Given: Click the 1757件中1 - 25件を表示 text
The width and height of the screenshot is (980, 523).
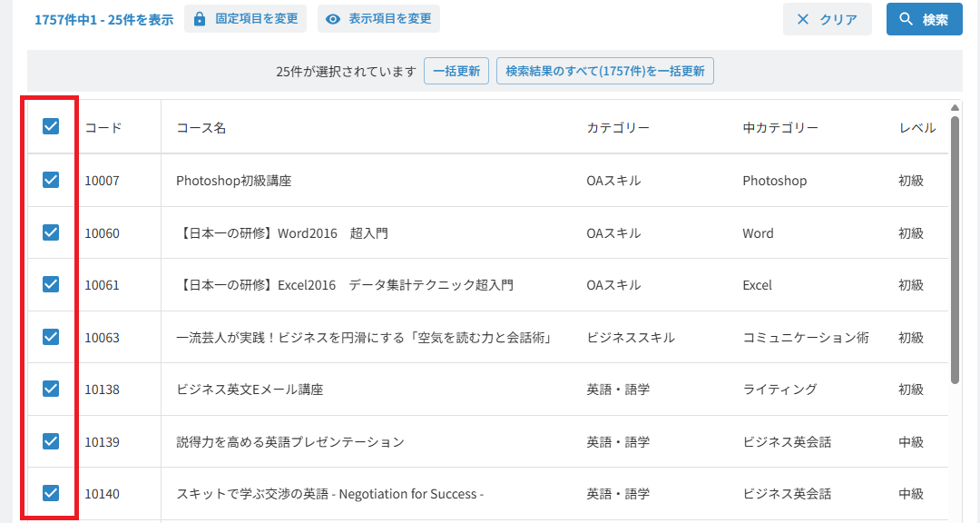Looking at the screenshot, I should (x=103, y=20).
